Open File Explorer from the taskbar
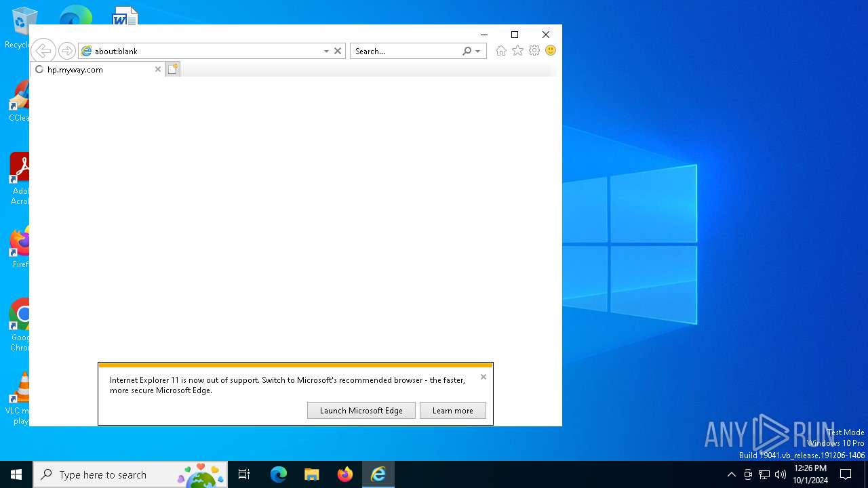This screenshot has width=868, height=488. click(312, 474)
